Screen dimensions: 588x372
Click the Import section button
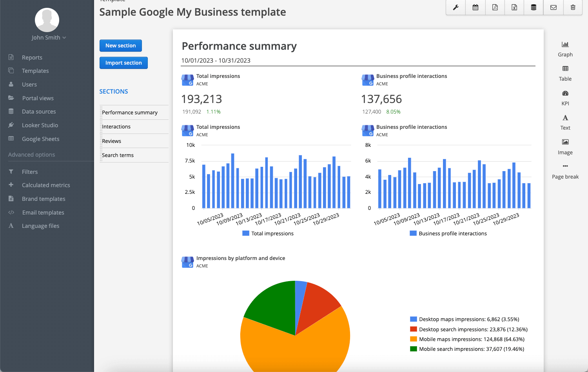point(123,63)
